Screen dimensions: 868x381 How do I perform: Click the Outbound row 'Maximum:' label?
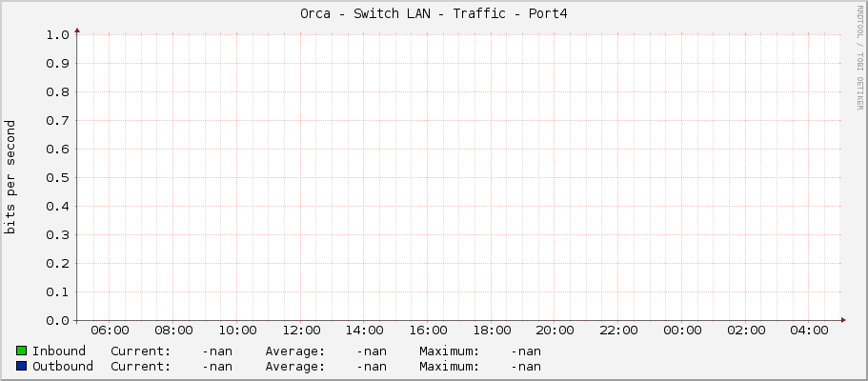coord(450,366)
